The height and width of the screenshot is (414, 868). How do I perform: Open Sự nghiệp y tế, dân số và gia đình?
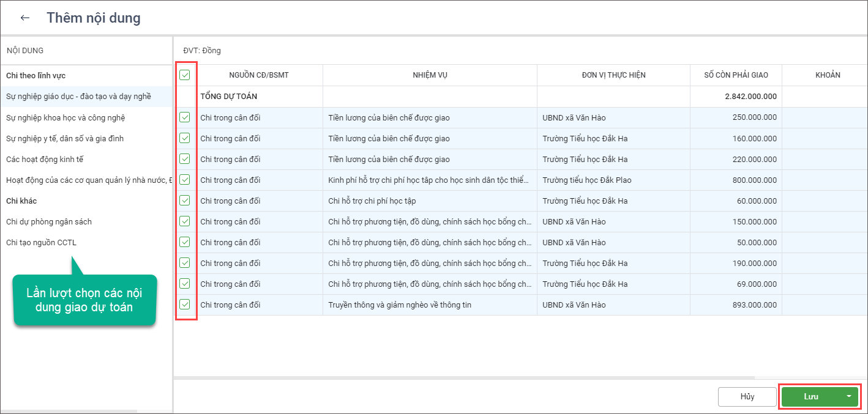pos(65,138)
